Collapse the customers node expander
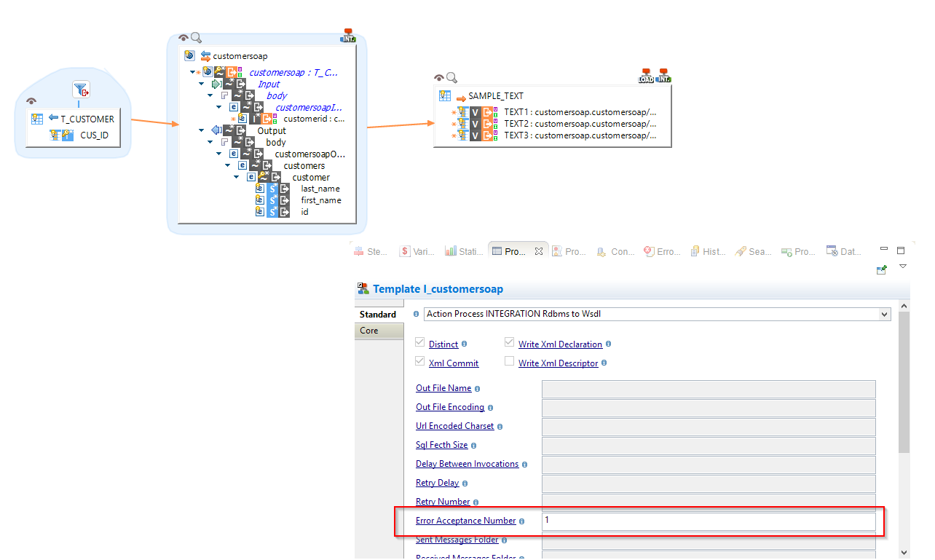The height and width of the screenshot is (560, 935). 227,165
